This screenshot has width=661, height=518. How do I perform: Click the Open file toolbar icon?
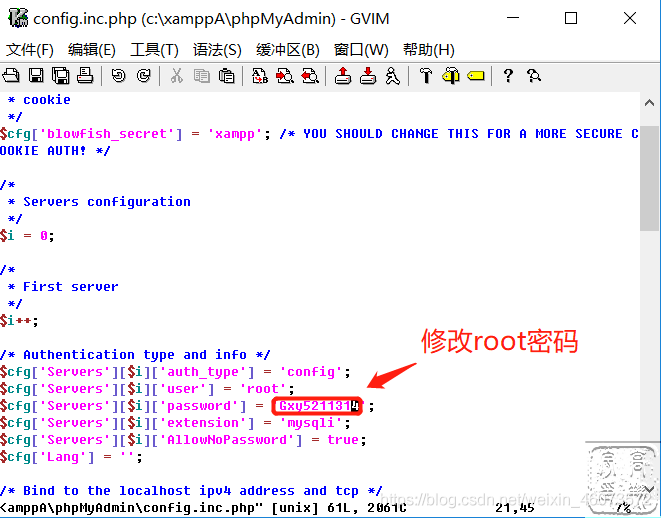(x=11, y=76)
